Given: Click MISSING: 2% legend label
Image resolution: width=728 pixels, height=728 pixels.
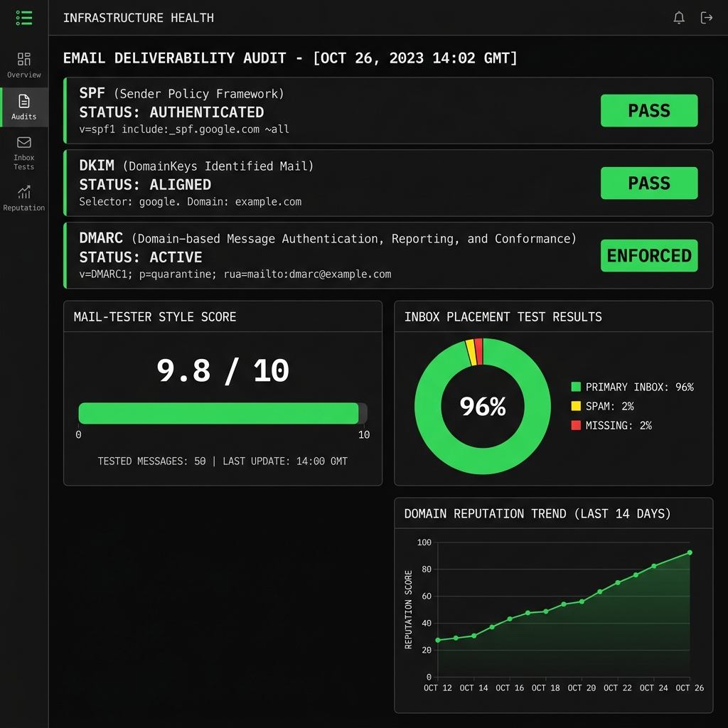Looking at the screenshot, I should coord(619,425).
